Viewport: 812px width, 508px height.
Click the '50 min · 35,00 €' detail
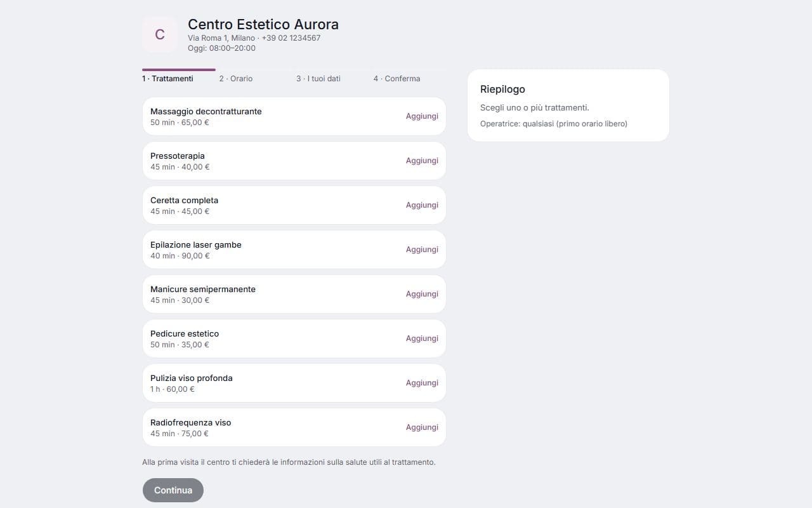180,345
